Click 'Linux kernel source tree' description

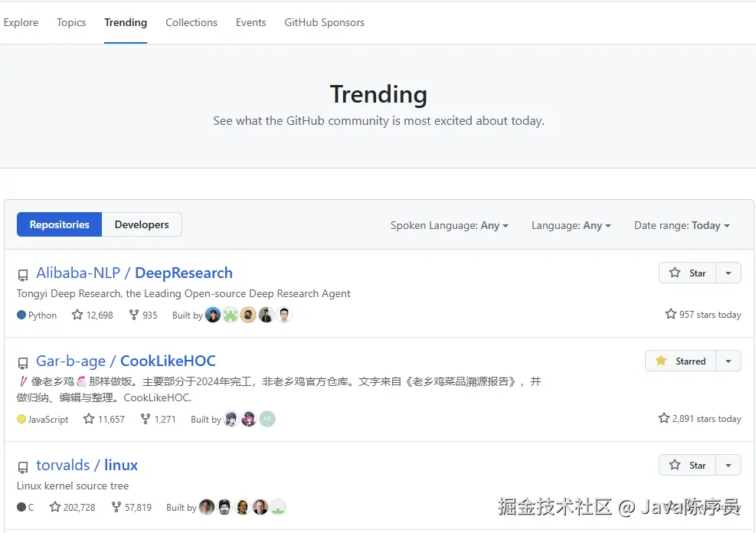(73, 486)
